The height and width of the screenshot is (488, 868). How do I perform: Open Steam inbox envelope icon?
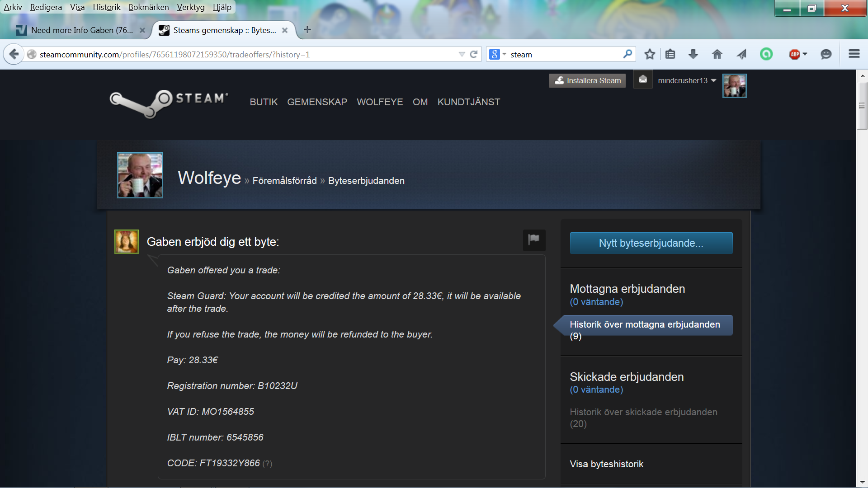(x=642, y=80)
